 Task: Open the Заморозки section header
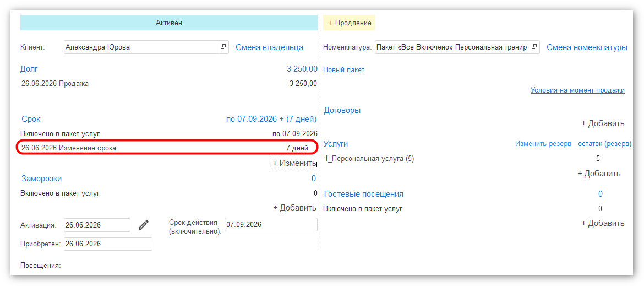(x=41, y=179)
